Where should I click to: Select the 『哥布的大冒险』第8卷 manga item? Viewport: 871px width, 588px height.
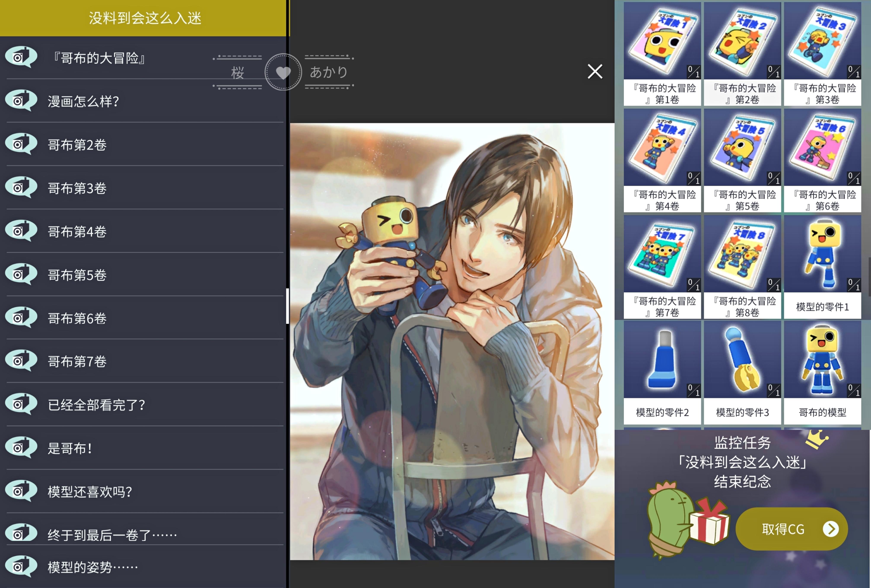[742, 266]
